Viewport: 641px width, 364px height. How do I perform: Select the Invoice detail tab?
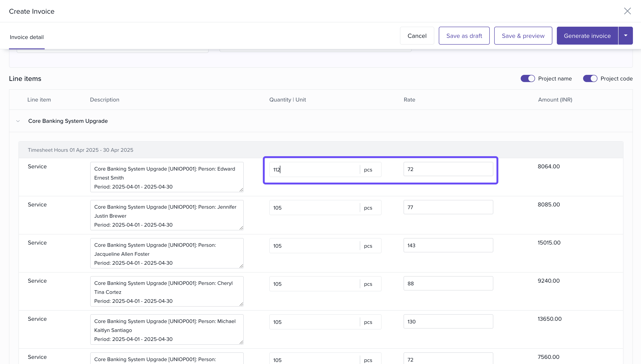[x=27, y=37]
